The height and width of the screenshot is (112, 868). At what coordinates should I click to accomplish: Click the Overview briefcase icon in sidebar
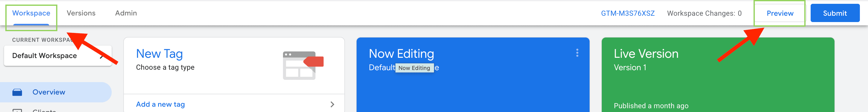17,92
